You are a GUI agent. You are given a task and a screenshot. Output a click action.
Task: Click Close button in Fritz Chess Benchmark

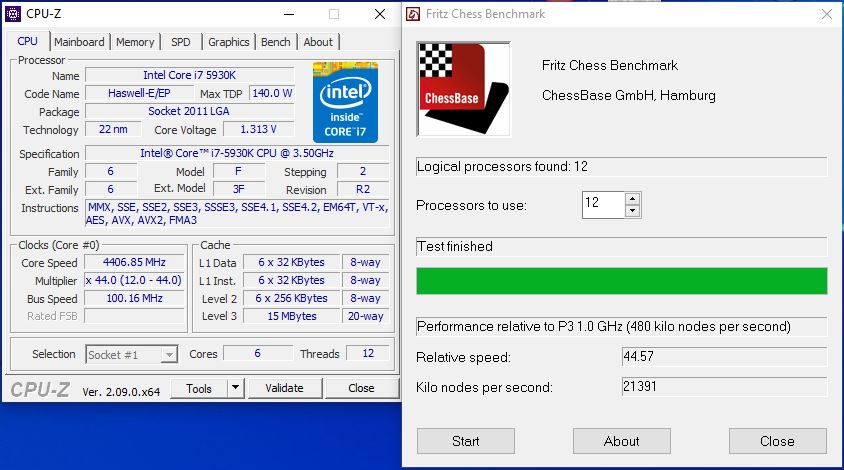coord(777,441)
